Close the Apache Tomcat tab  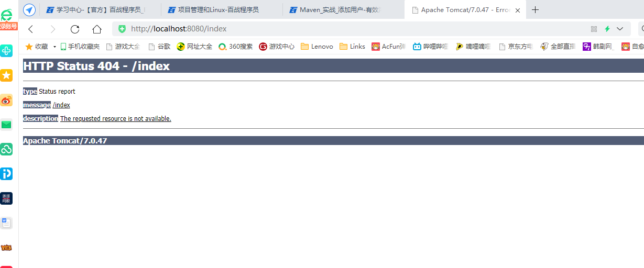coord(518,10)
